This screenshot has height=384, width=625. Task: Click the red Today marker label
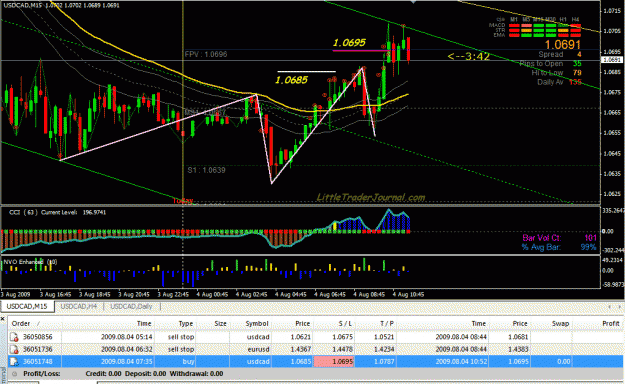pos(183,201)
